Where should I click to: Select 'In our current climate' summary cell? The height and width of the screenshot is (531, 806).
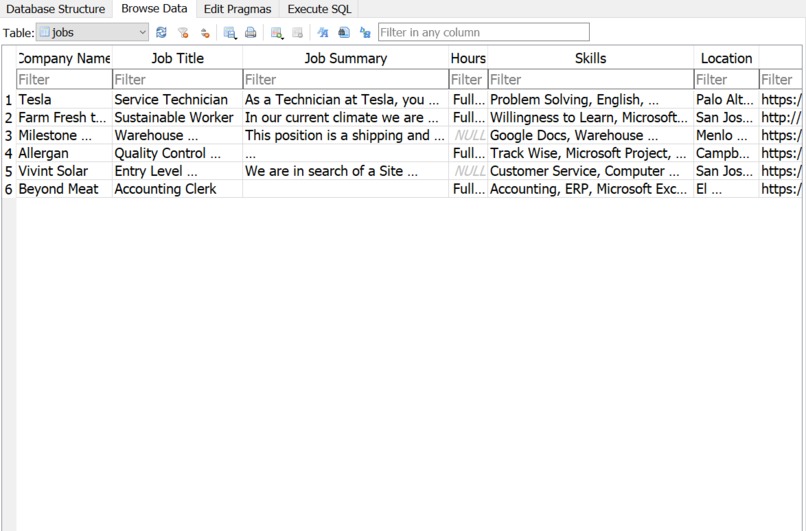click(345, 118)
